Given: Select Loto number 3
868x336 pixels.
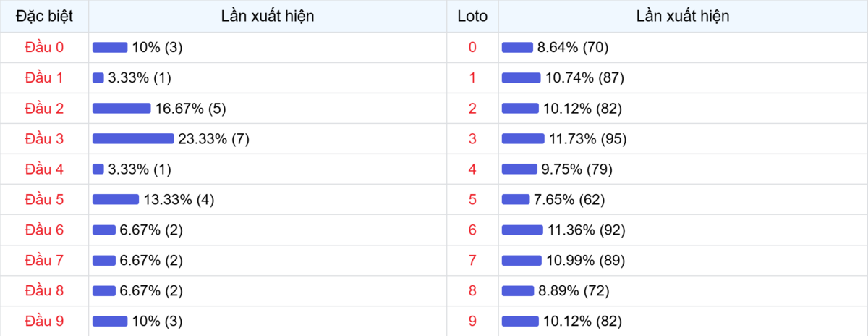Looking at the screenshot, I should pos(472,138).
